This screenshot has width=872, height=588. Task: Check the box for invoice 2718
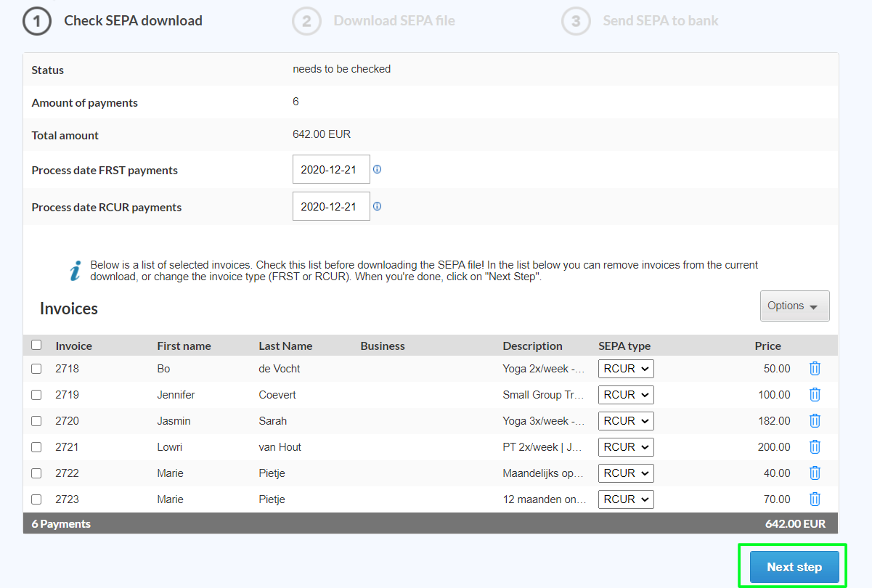[x=36, y=368]
